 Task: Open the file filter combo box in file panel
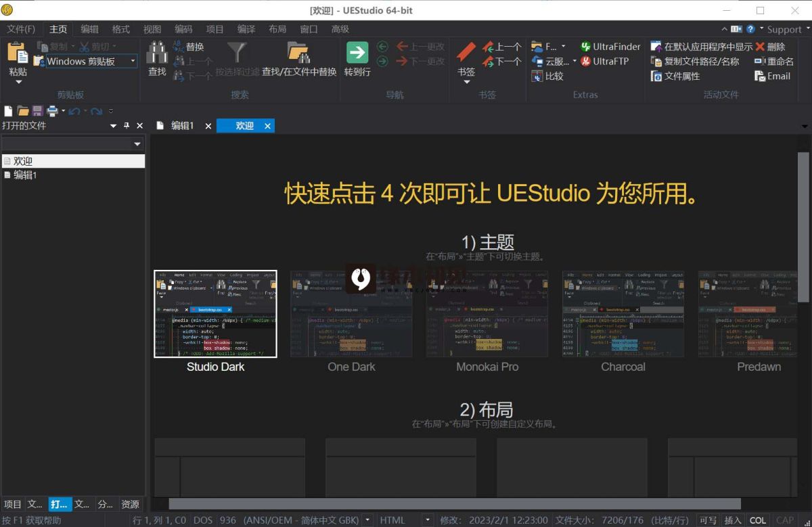coord(72,144)
